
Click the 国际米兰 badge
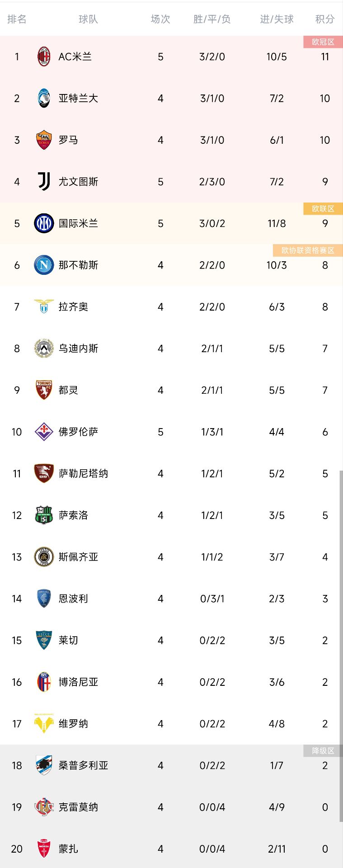click(44, 223)
